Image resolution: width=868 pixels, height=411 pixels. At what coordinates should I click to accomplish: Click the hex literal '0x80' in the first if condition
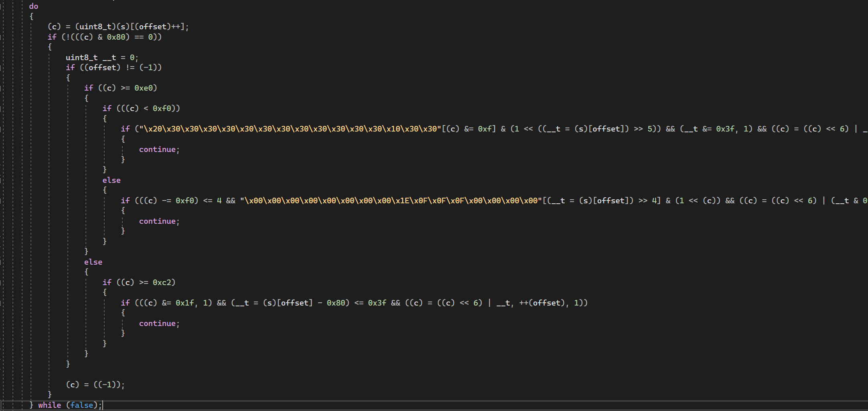[117, 36]
